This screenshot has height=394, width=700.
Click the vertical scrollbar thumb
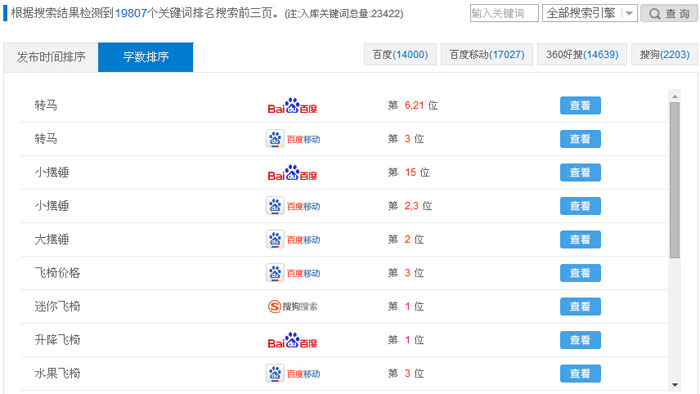click(675, 180)
